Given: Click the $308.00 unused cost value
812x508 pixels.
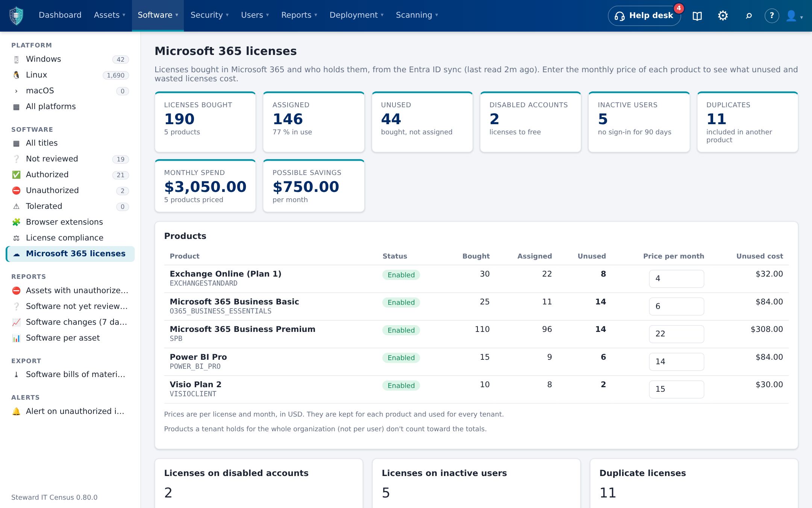Looking at the screenshot, I should [767, 329].
